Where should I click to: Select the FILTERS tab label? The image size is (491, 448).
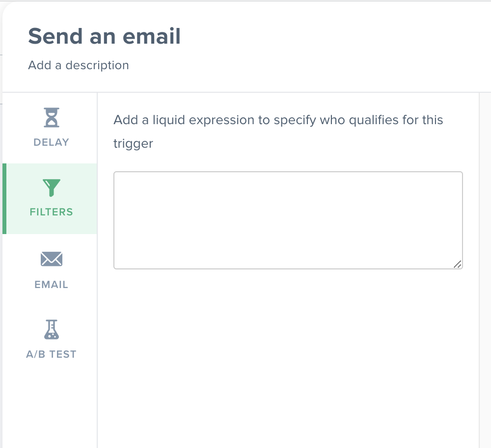52,212
